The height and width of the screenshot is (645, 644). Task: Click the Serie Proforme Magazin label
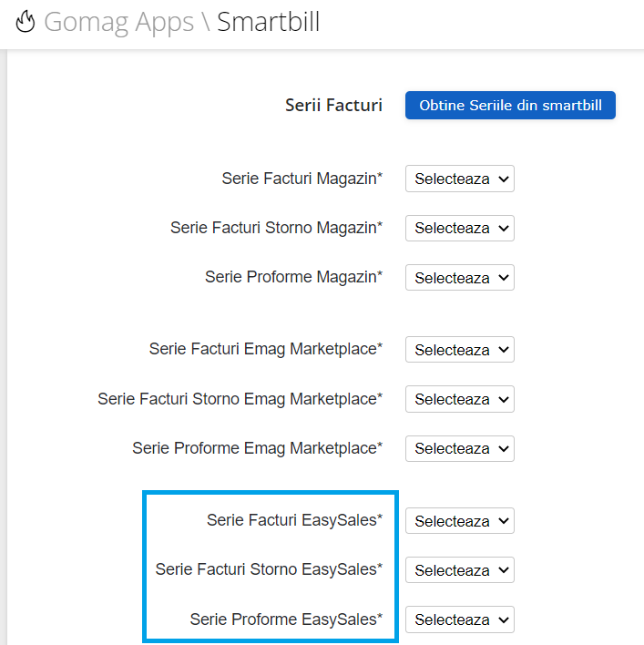pyautogui.click(x=294, y=277)
